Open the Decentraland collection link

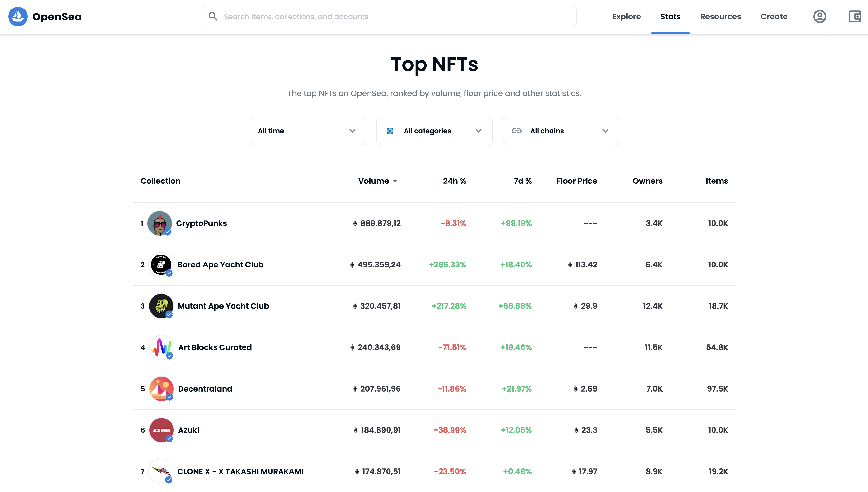click(x=205, y=389)
